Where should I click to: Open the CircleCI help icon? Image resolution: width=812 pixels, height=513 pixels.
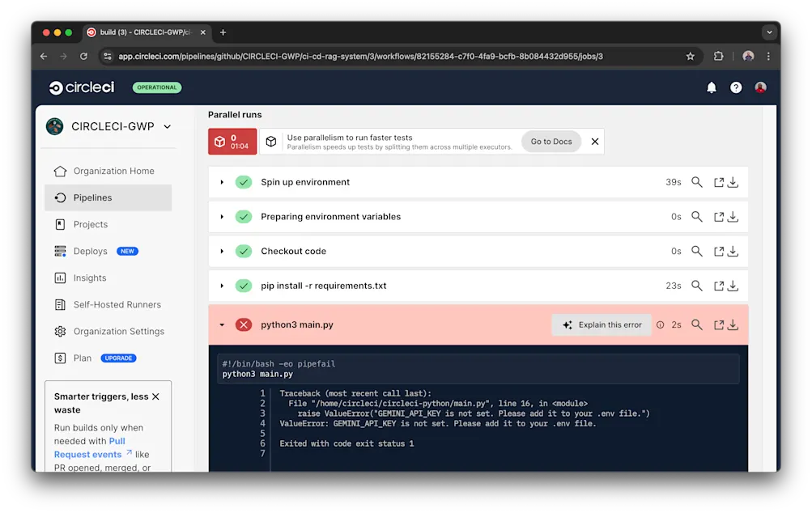pos(735,87)
